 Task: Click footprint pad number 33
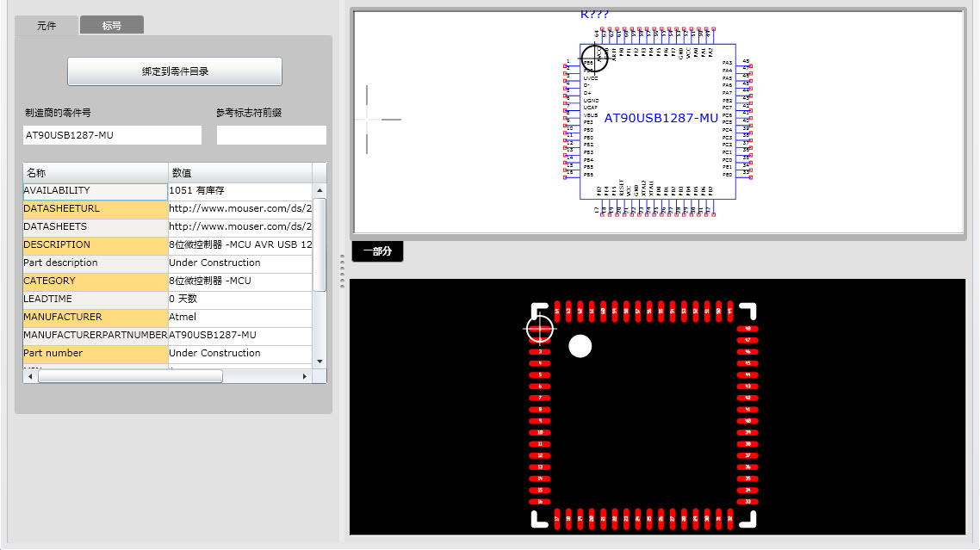pos(747,502)
